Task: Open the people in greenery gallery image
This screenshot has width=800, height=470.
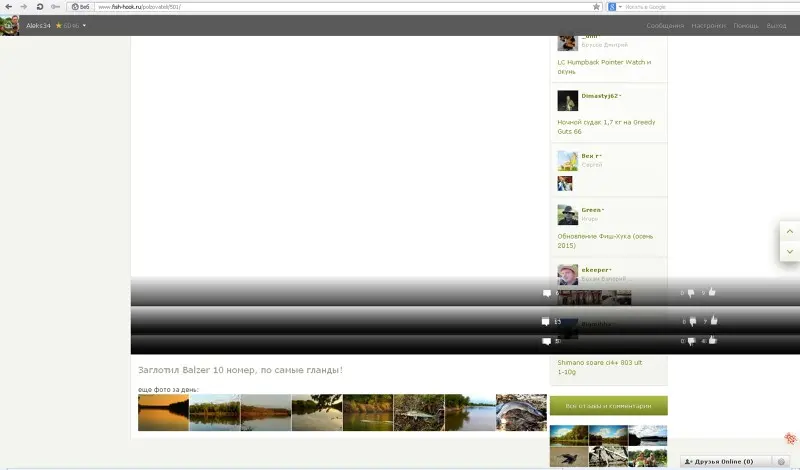Action: (x=648, y=456)
